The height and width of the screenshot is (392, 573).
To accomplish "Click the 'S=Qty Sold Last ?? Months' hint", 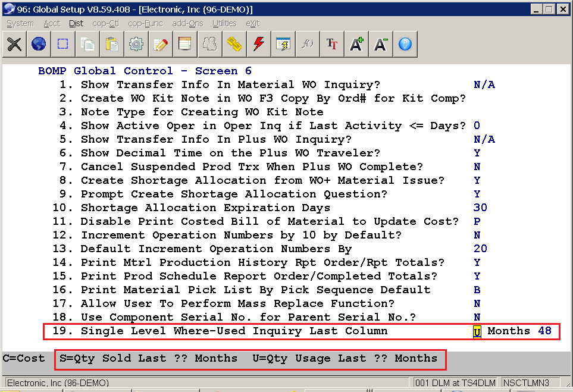I will pos(148,358).
